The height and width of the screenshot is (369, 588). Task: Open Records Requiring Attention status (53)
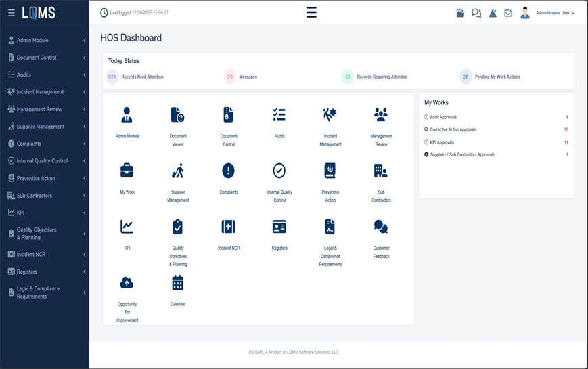click(375, 77)
